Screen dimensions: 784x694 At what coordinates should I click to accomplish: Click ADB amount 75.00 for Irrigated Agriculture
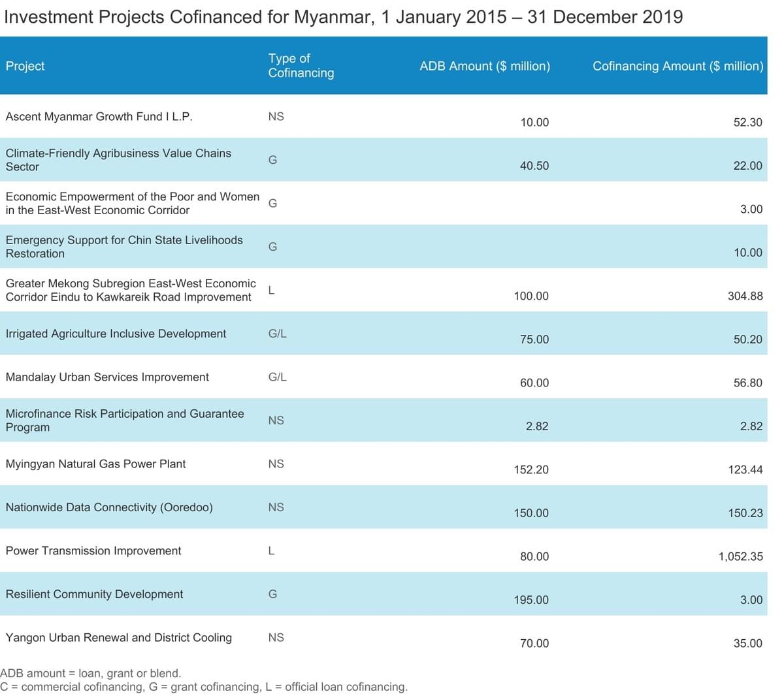(x=534, y=339)
